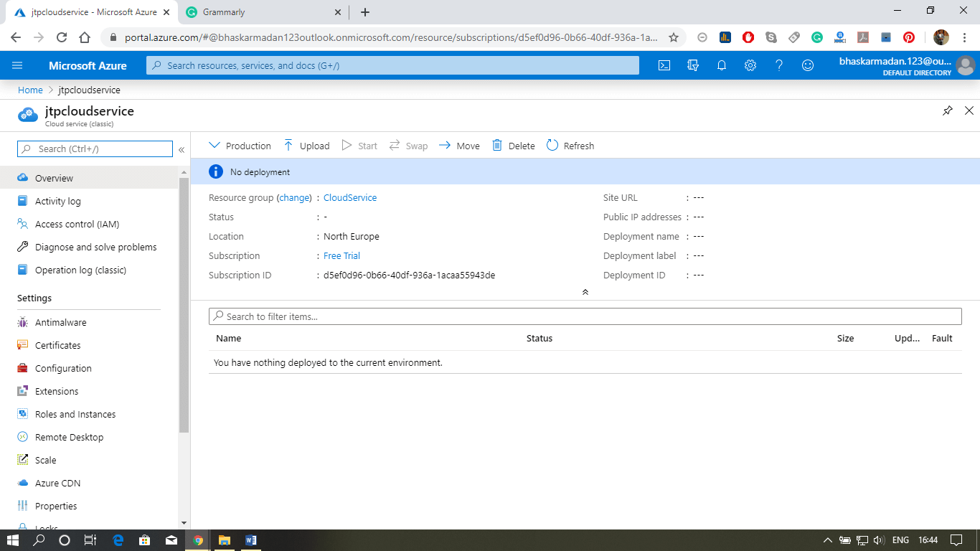
Task: Focus the left menu Search (Ctrl+/) box
Action: 95,149
